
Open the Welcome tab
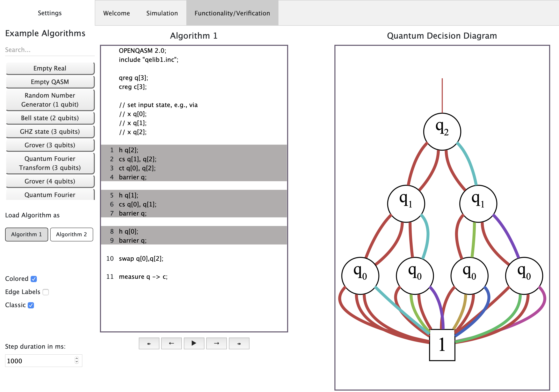point(116,13)
